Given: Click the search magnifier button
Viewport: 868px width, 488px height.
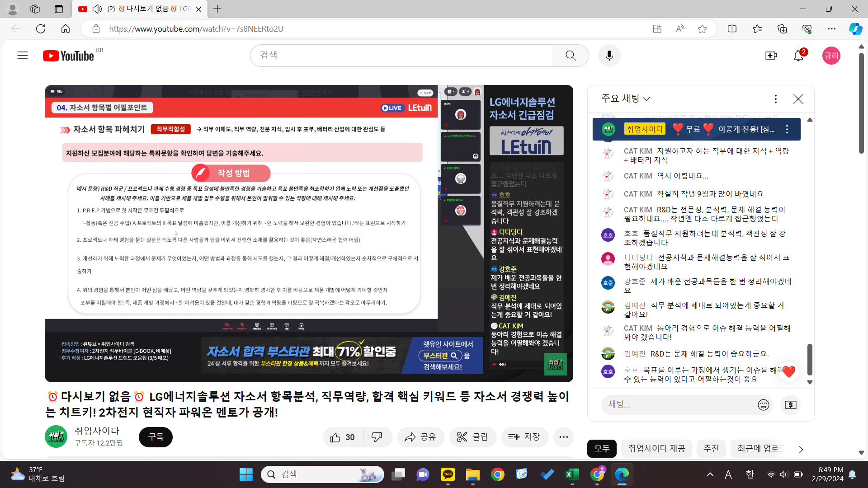Looking at the screenshot, I should click(571, 56).
